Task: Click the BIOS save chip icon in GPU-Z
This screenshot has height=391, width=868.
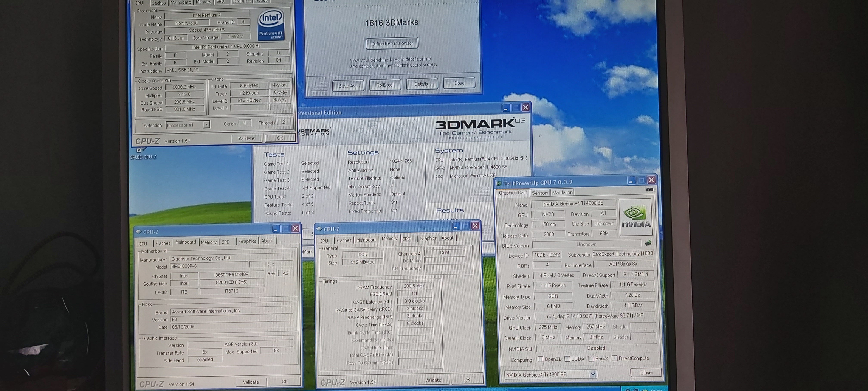Action: coord(648,243)
